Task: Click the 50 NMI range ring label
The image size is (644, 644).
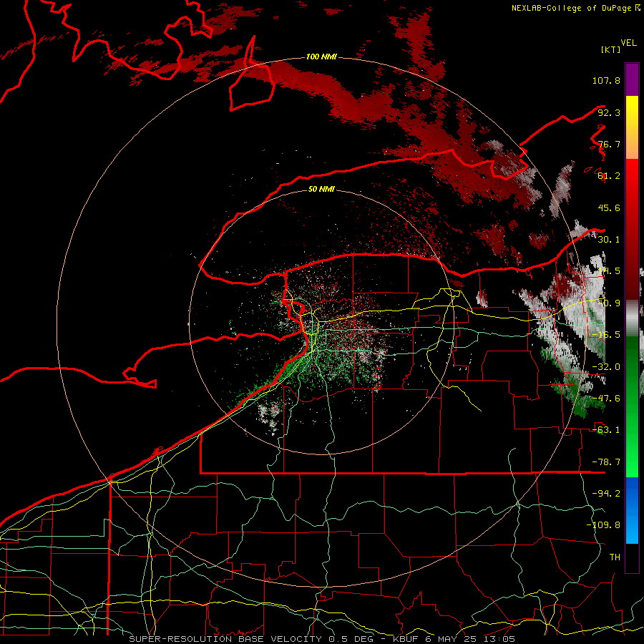Action: pos(321,190)
